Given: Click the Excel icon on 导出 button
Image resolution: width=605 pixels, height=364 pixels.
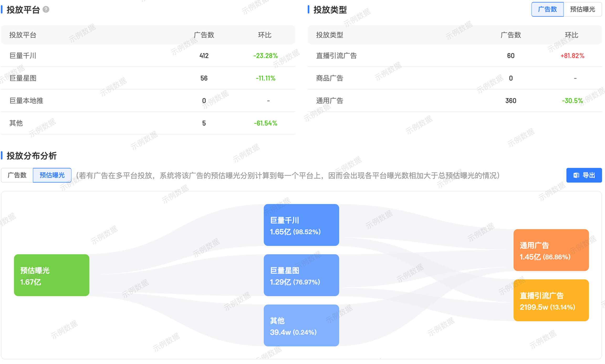Looking at the screenshot, I should click(576, 175).
